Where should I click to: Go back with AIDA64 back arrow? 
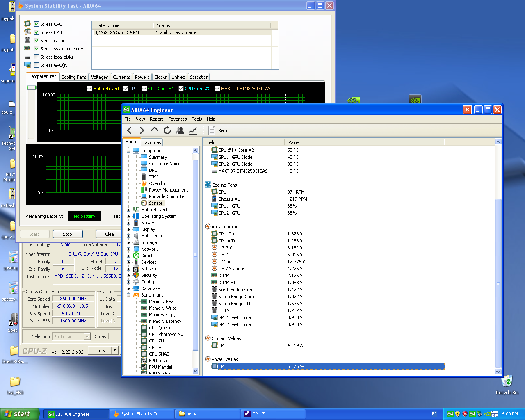pos(130,130)
